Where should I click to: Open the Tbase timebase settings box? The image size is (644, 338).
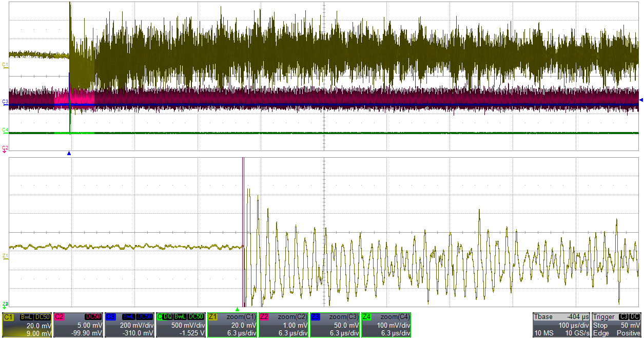pos(561,325)
